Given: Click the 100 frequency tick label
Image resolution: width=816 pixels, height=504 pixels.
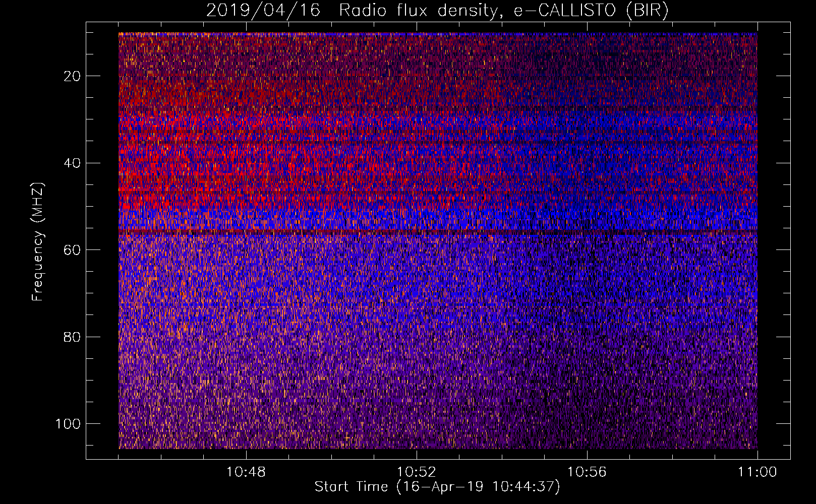Looking at the screenshot, I should [68, 424].
